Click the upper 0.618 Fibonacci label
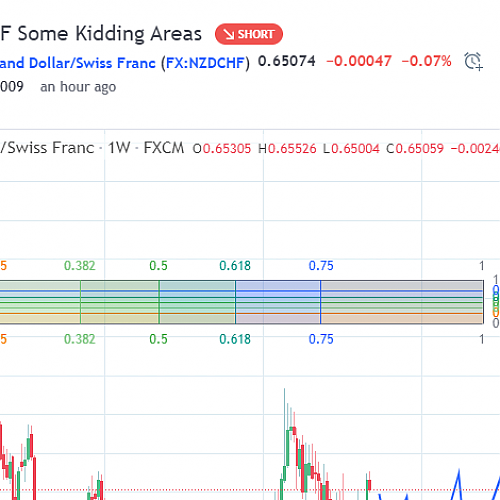 235,266
